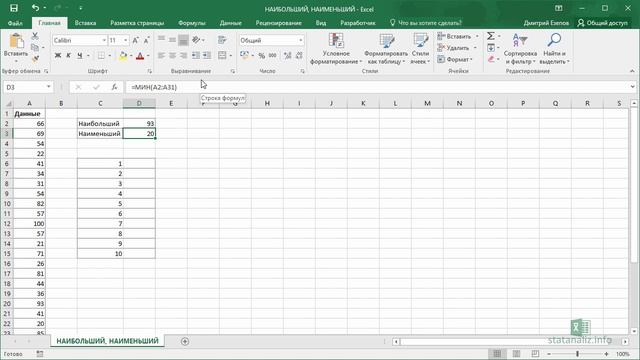Viewport: 640px width, 360px height.
Task: Click in the formula bar field
Action: [377, 87]
